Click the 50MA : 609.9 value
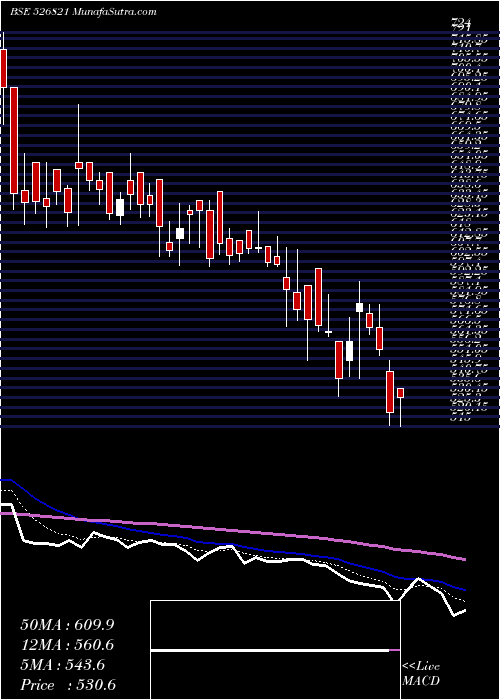The width and height of the screenshot is (500, 700). (67, 625)
